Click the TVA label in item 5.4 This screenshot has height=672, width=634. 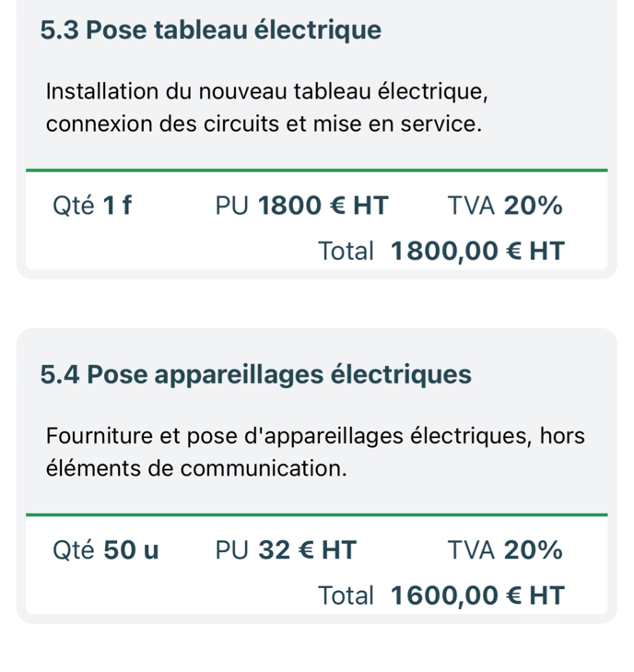point(471,549)
